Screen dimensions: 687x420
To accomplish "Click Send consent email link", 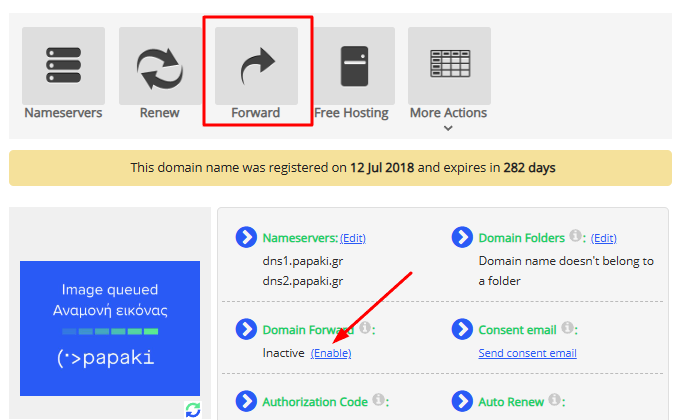I will (527, 353).
